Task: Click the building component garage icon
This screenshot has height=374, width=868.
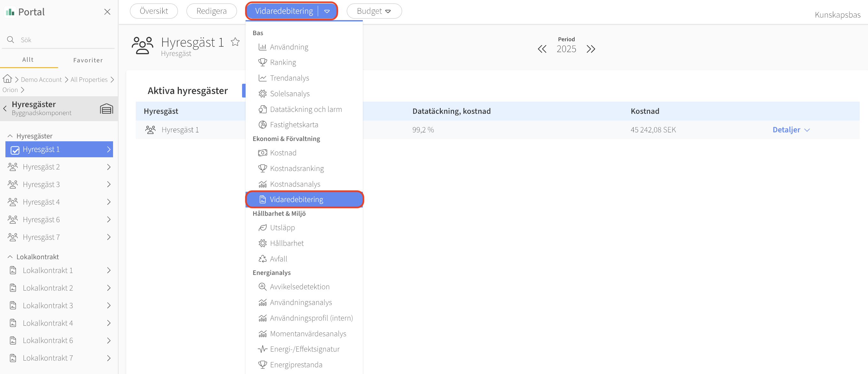Action: point(106,109)
